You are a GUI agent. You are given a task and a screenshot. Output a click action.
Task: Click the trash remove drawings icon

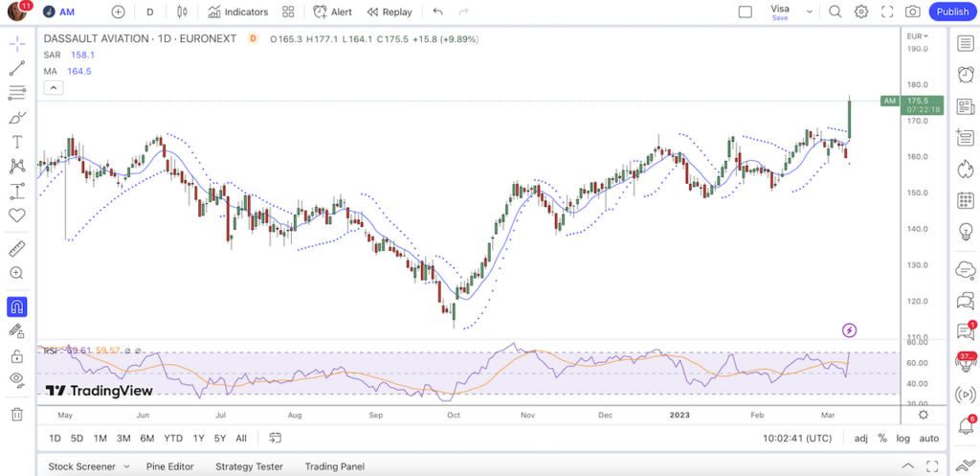click(x=17, y=414)
